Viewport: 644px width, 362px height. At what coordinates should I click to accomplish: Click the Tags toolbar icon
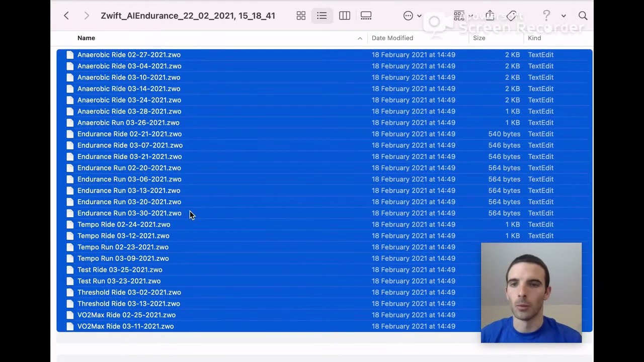(x=512, y=16)
